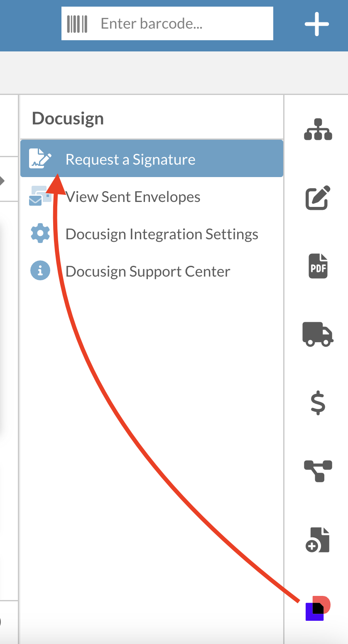Open View Sent Envelopes
Screen dimensions: 348x644
pos(133,197)
